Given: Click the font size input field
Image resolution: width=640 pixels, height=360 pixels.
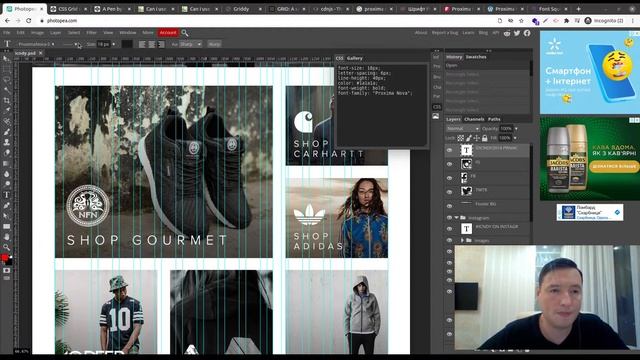Looking at the screenshot, I should [x=103, y=44].
